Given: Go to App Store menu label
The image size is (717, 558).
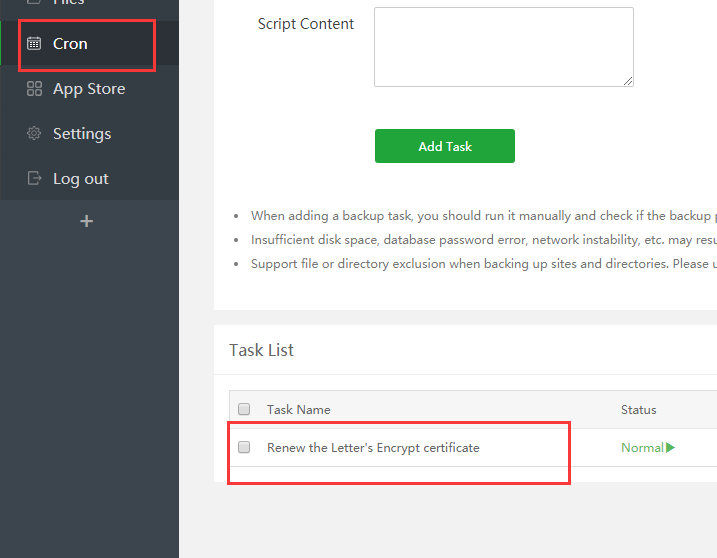Looking at the screenshot, I should (89, 89).
